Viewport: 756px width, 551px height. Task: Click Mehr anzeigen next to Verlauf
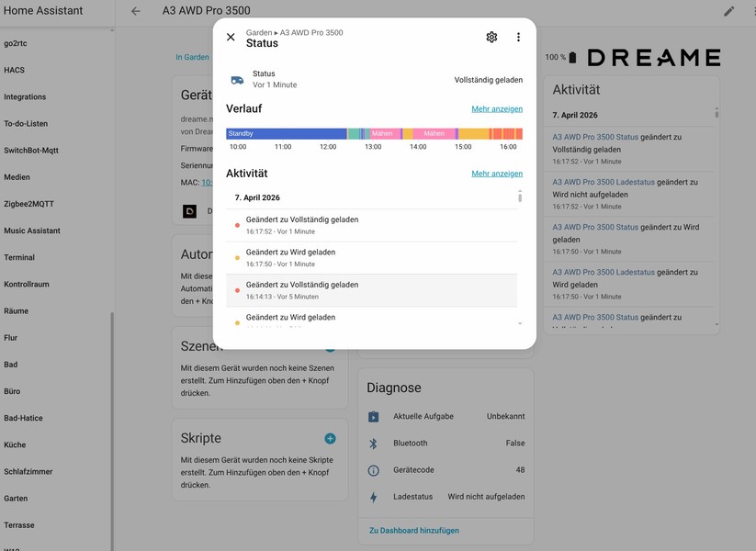[x=497, y=108]
